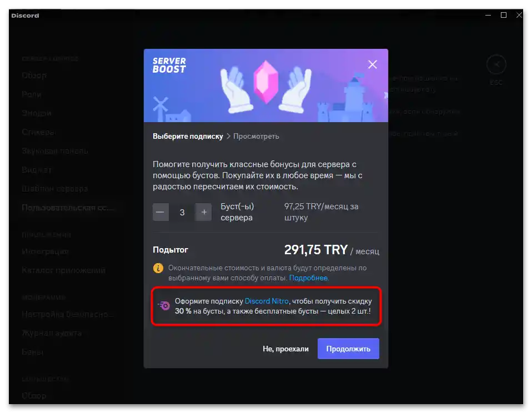Screen dimensions: 532x413
Task: Click the Продолжить button
Action: 348,349
